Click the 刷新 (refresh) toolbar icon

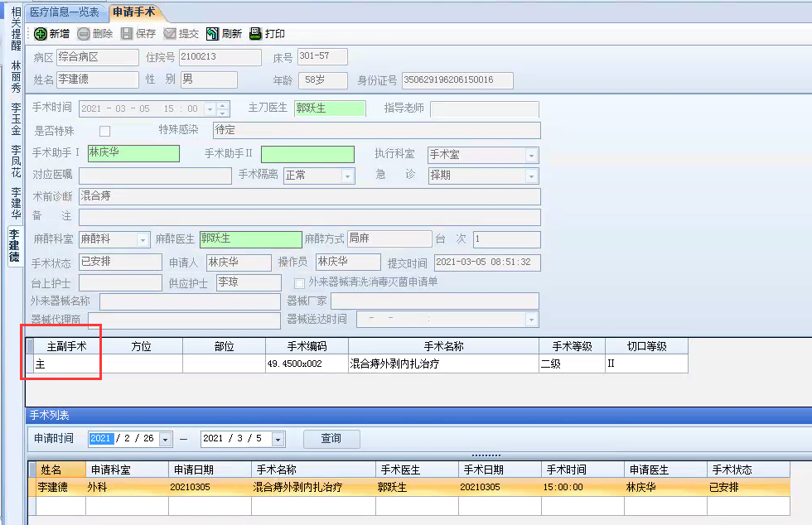(x=212, y=34)
